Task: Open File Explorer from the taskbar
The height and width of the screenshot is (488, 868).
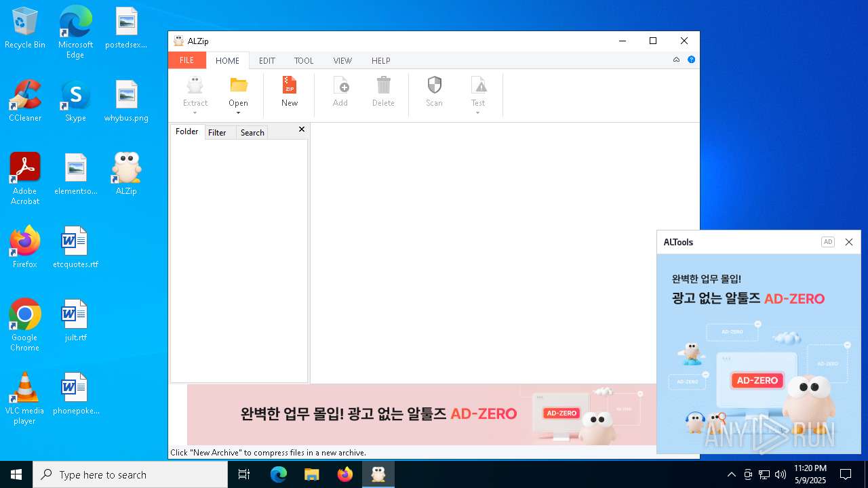Action: [x=312, y=474]
